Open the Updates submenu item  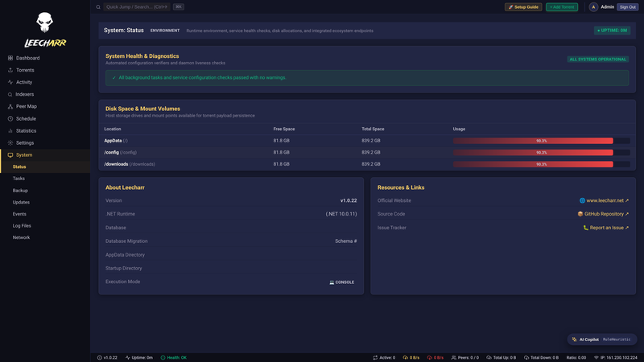[x=45, y=203]
